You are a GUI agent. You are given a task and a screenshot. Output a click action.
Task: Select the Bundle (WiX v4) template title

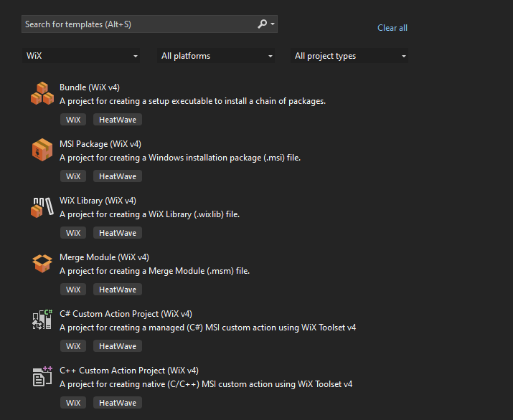(x=89, y=87)
